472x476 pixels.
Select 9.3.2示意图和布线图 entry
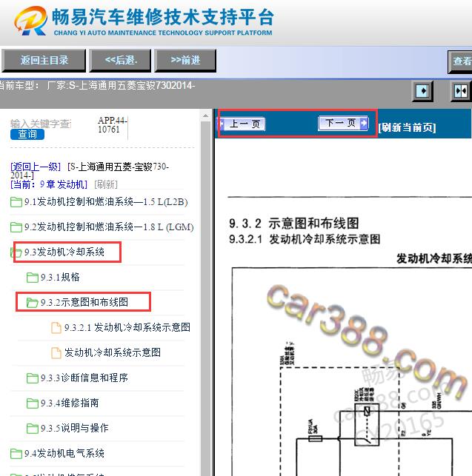point(84,302)
